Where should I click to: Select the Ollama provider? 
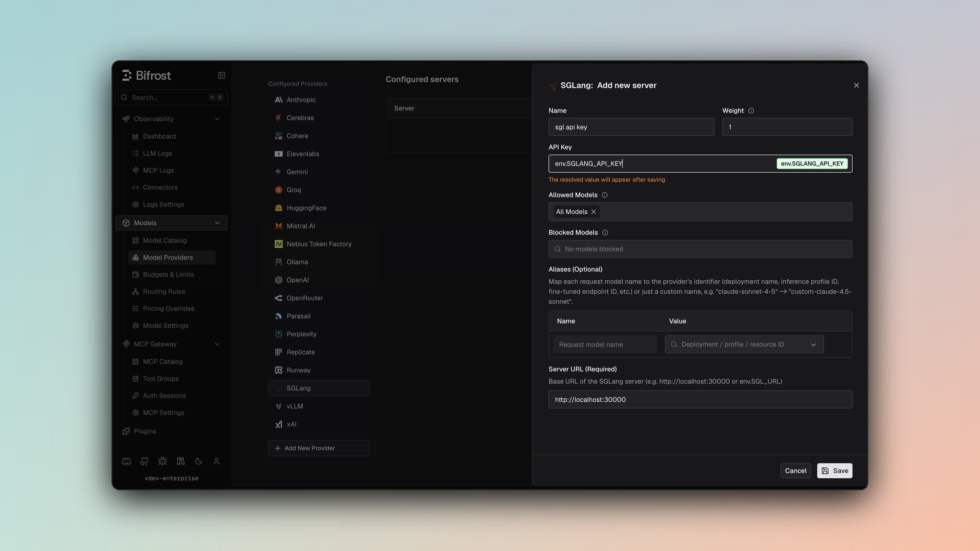coord(319,262)
